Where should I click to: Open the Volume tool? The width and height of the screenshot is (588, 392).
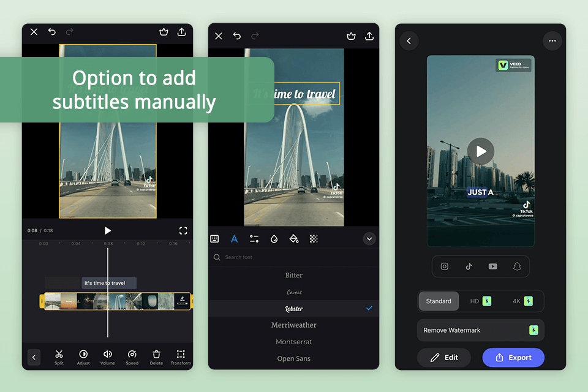[108, 358]
